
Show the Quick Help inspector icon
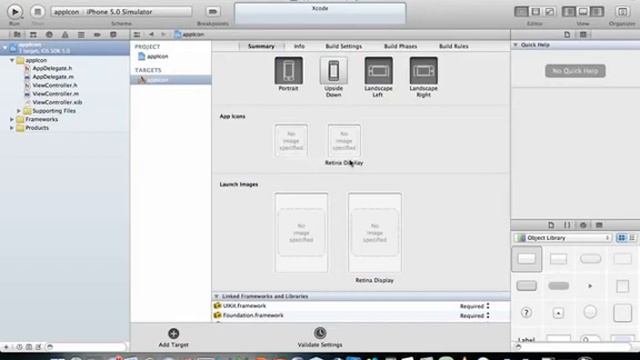click(x=583, y=35)
